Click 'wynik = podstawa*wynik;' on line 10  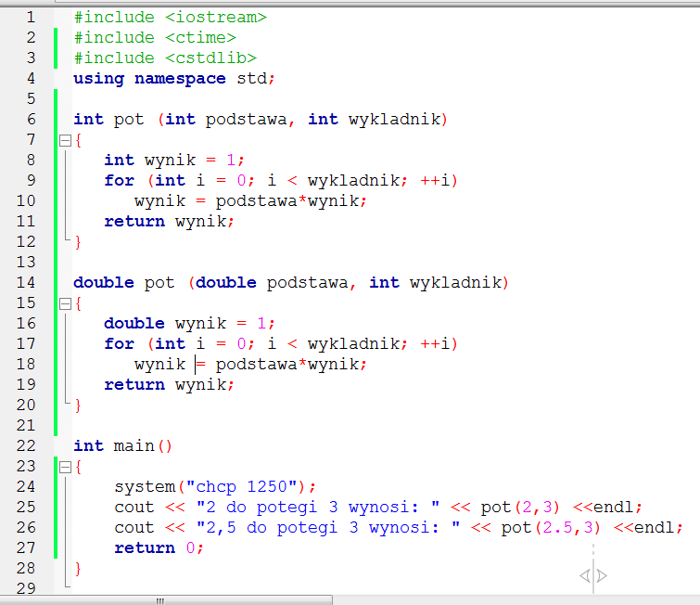pos(250,201)
